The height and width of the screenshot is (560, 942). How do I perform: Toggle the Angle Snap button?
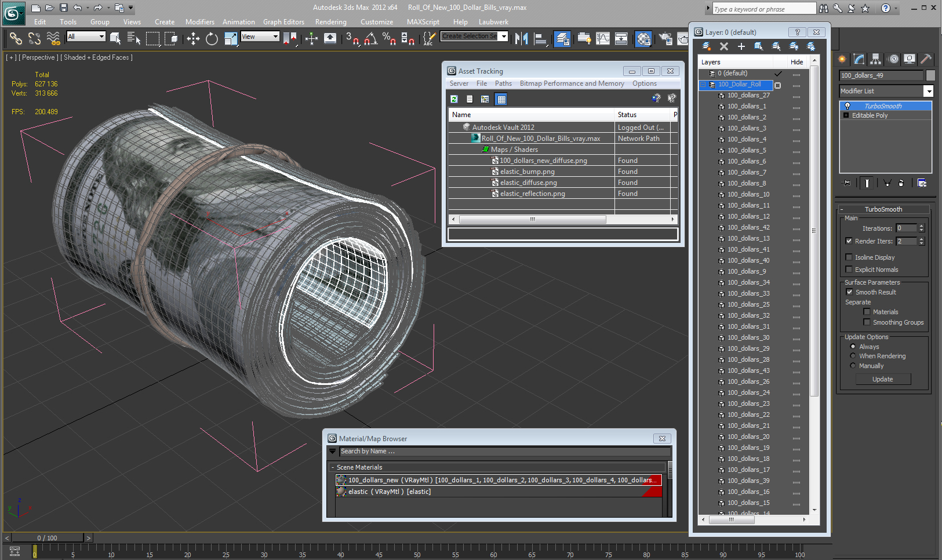[371, 39]
